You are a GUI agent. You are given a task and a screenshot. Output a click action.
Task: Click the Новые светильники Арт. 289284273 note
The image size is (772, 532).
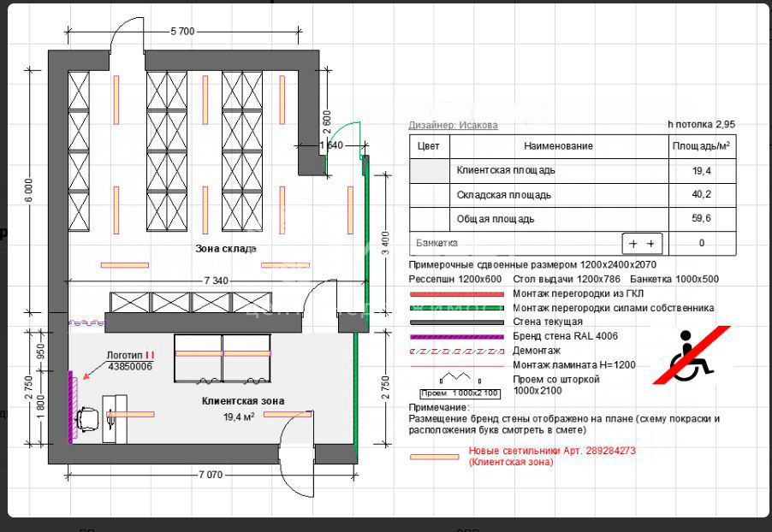[x=552, y=456]
